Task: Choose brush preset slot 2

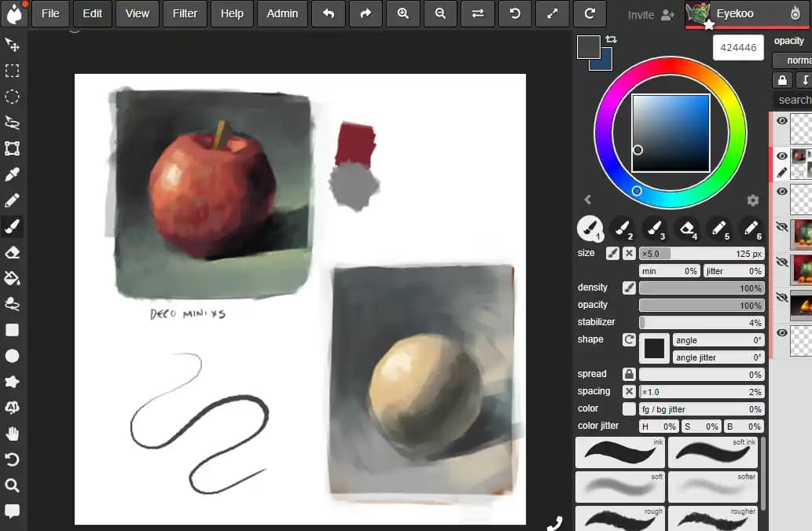Action: 622,229
